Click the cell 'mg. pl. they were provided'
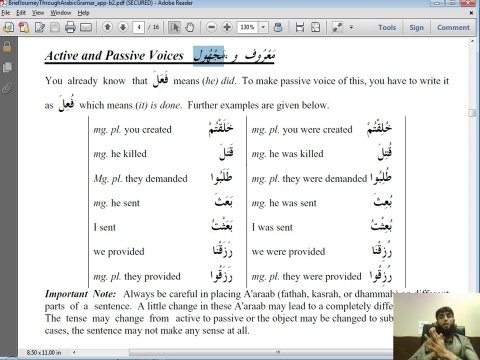The image size is (480, 360). (307, 276)
